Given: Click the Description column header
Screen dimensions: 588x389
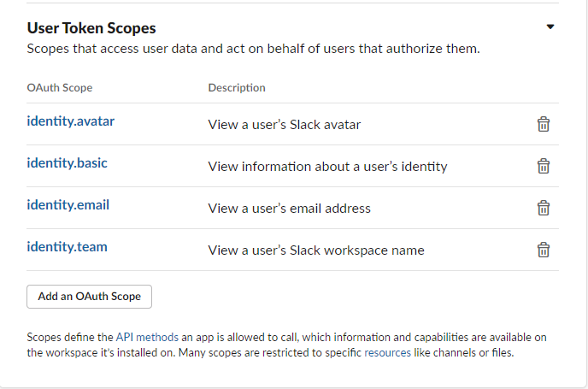Looking at the screenshot, I should tap(237, 88).
